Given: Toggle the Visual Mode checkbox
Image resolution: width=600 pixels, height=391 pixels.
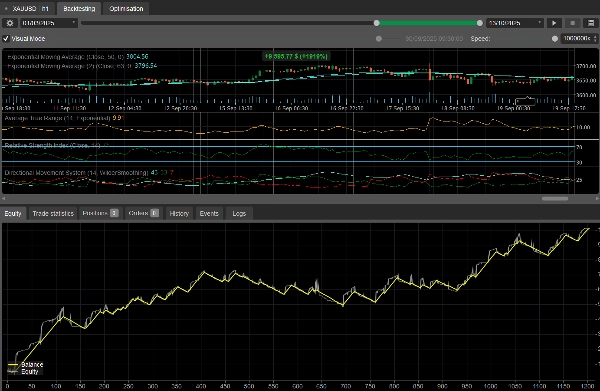Looking at the screenshot, I should pyautogui.click(x=6, y=39).
